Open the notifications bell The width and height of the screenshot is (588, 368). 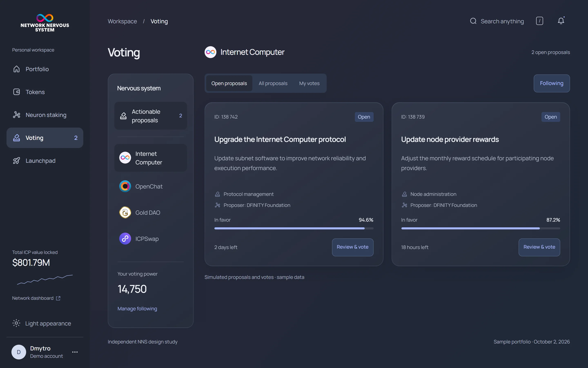tap(561, 21)
